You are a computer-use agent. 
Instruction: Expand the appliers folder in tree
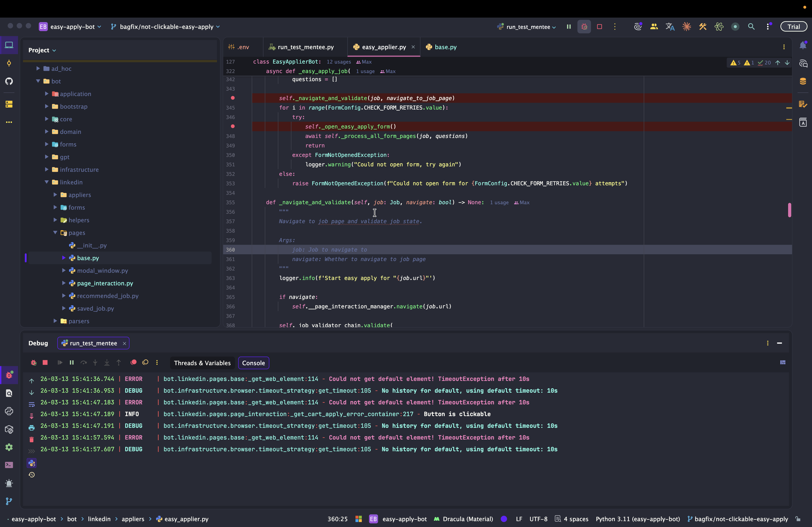pyautogui.click(x=55, y=195)
